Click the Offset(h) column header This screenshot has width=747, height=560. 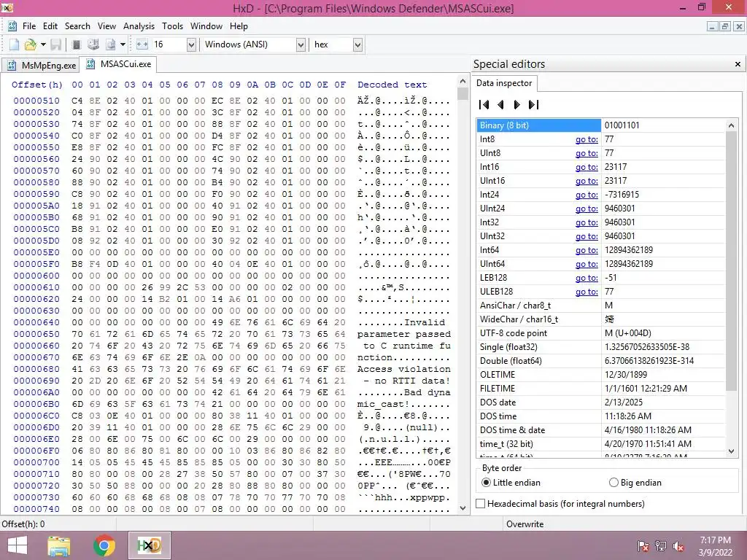tap(37, 85)
